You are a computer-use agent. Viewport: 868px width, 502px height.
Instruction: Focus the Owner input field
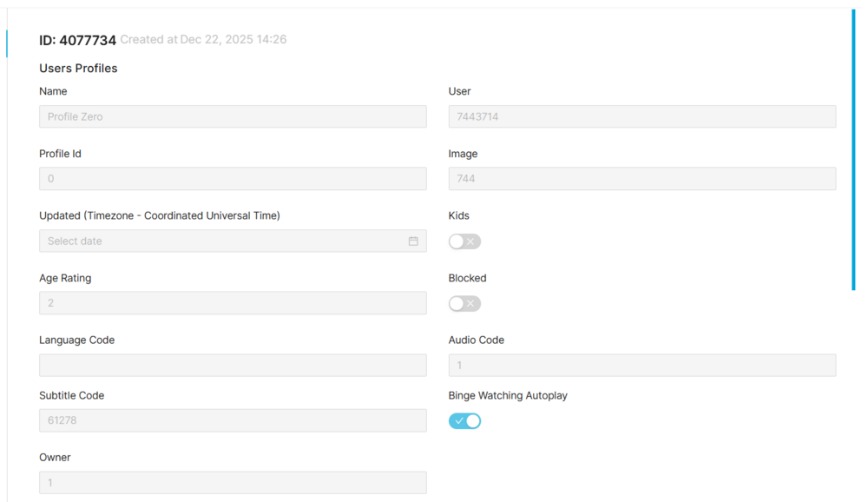click(x=233, y=483)
